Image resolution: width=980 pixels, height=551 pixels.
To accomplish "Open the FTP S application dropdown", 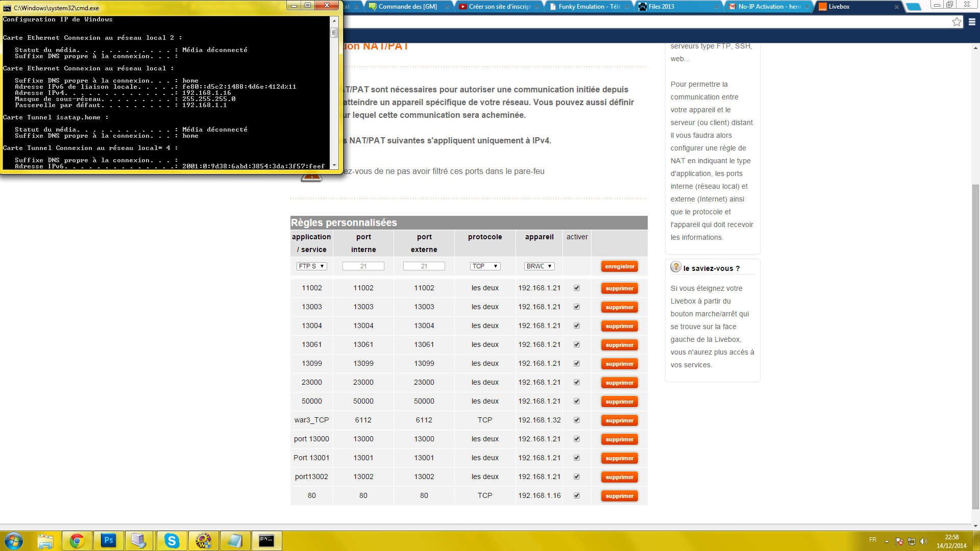I will 311,266.
